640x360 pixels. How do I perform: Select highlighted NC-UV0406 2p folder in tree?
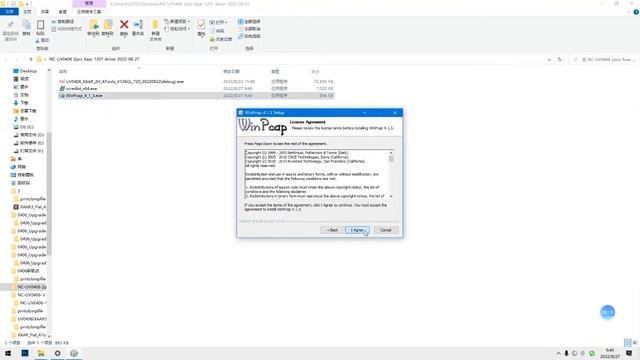29,287
